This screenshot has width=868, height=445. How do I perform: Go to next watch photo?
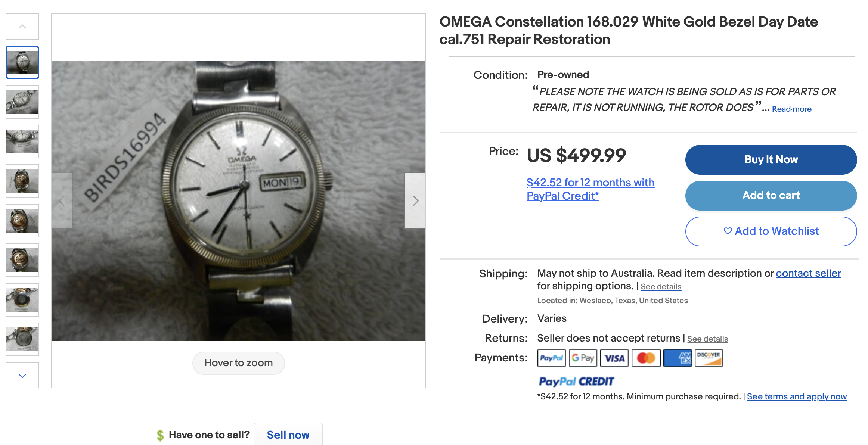click(415, 201)
